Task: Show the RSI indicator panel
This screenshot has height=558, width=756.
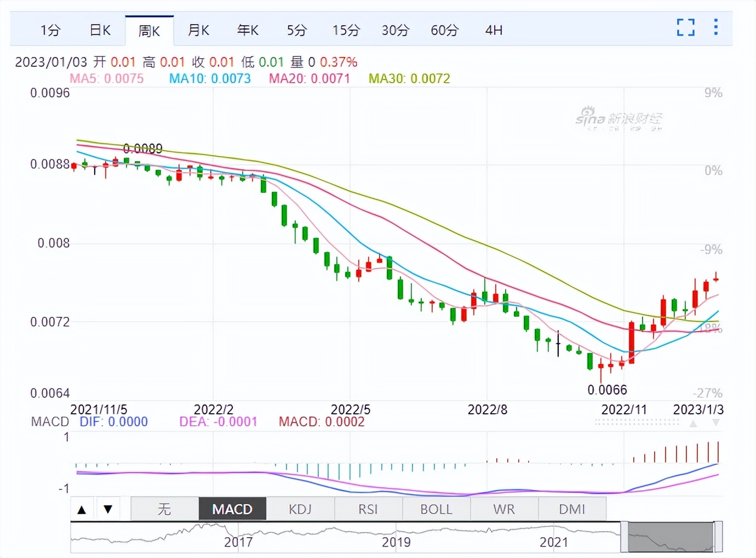Action: coord(368,509)
